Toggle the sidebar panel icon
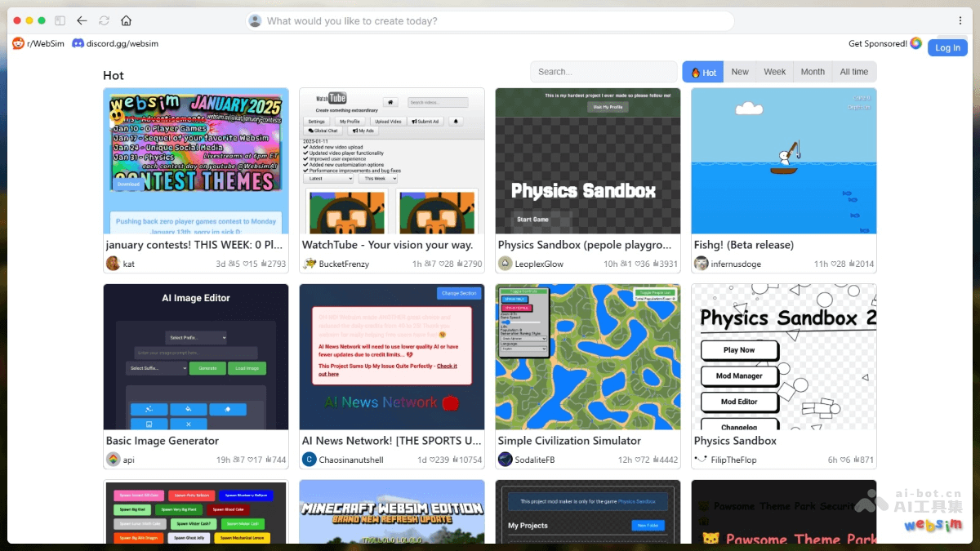The width and height of the screenshot is (980, 551). click(60, 20)
